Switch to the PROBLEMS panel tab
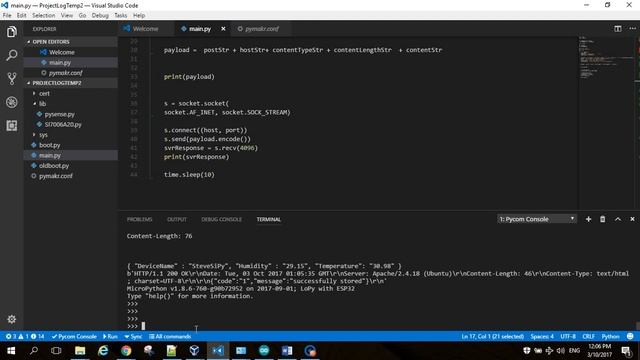The width and height of the screenshot is (640, 360). click(140, 219)
